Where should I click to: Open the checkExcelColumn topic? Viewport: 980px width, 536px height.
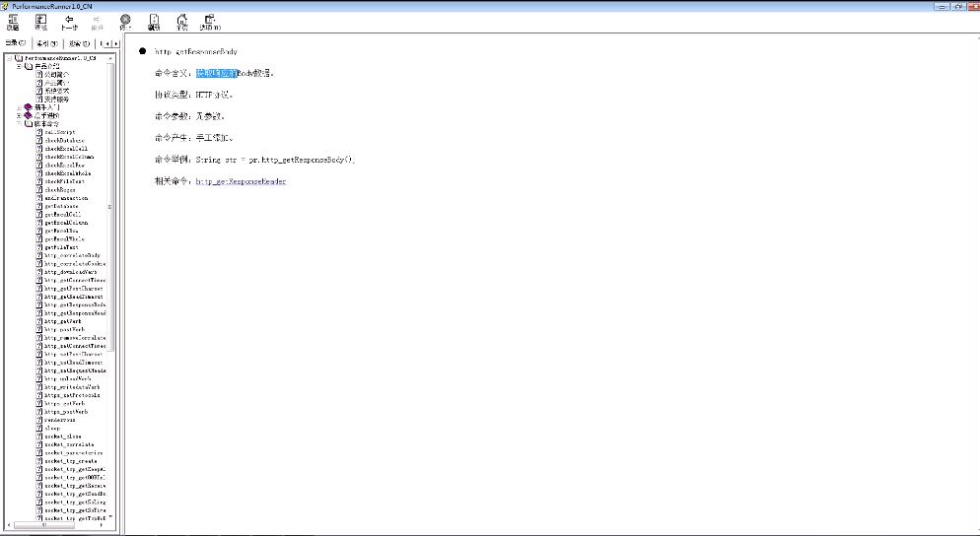69,157
